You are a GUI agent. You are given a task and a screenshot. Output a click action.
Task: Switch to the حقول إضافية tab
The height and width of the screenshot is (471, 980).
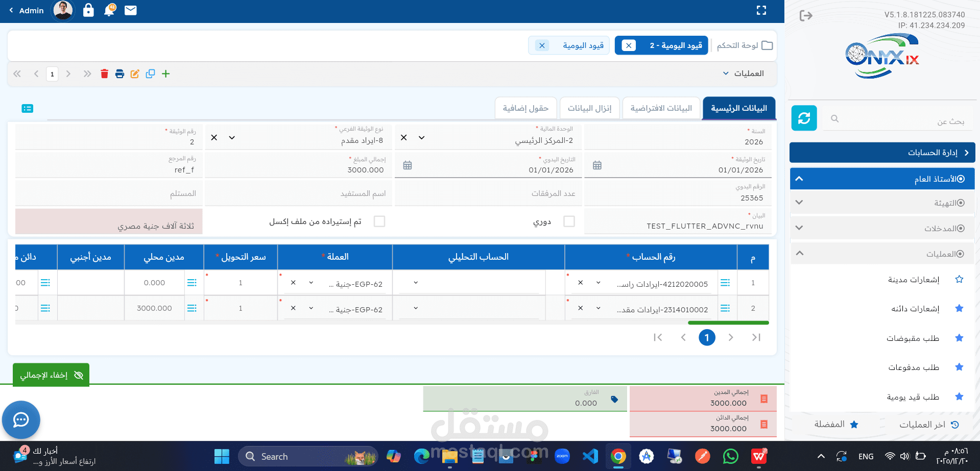525,108
